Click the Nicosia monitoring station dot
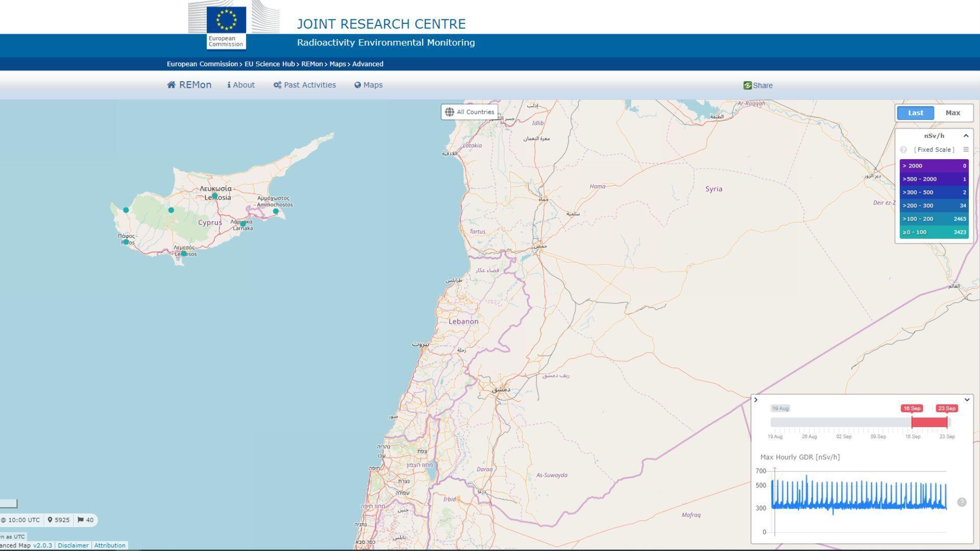Viewport: 980px width, 551px height. pos(215,196)
